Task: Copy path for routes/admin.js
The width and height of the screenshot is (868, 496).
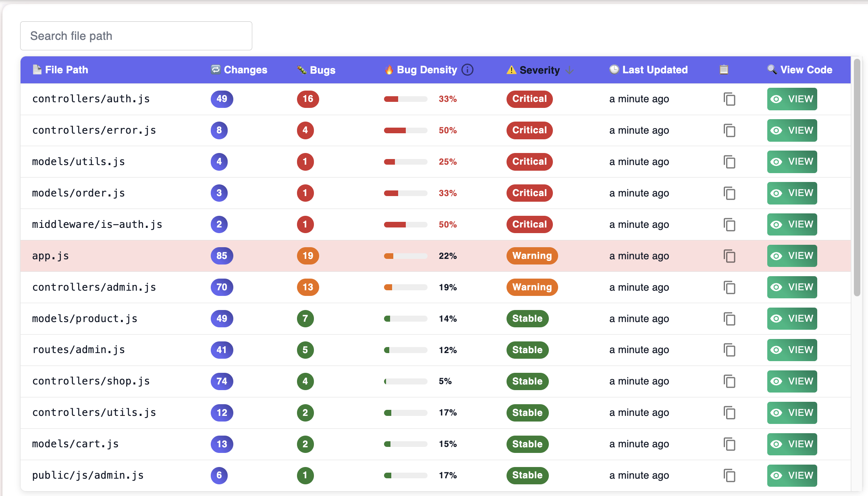Action: [729, 350]
